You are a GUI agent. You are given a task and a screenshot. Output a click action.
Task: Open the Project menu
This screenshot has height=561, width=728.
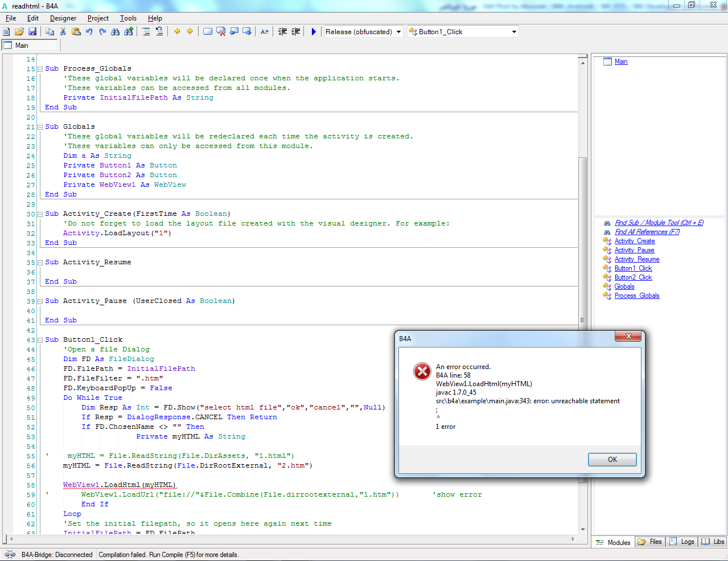point(98,18)
